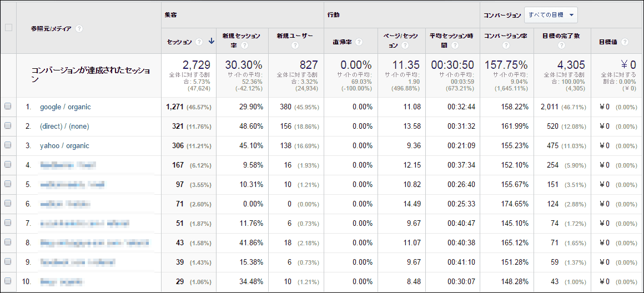Viewport: 644px width, 293px height.
Task: Click the sort arrow beside セッション
Action: click(211, 41)
